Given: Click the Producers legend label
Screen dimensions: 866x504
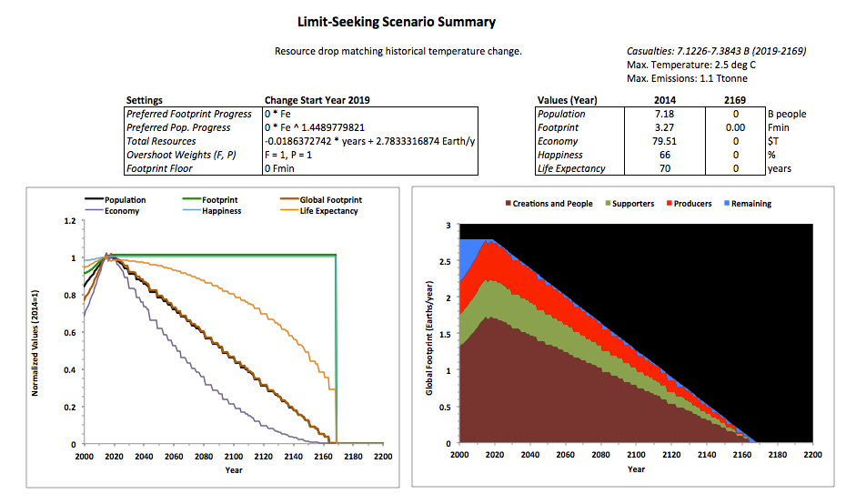Looking at the screenshot, I should 692,204.
